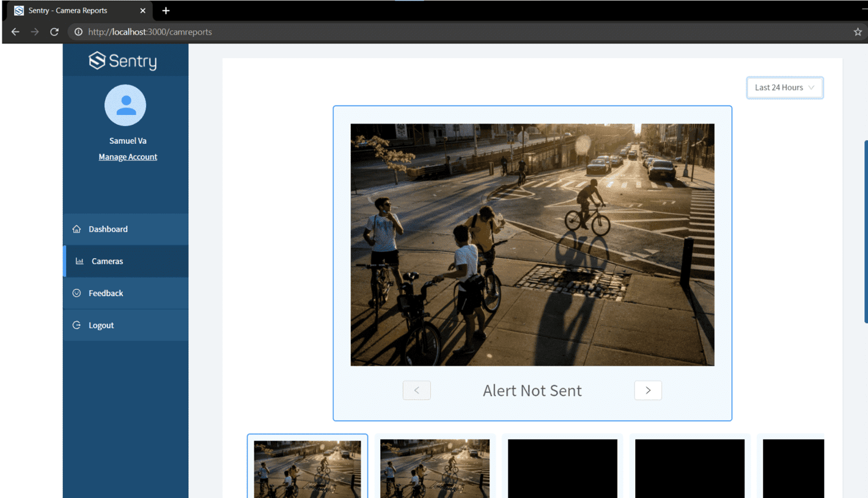The height and width of the screenshot is (498, 868).
Task: Reload the page using browser refresh
Action: 54,32
